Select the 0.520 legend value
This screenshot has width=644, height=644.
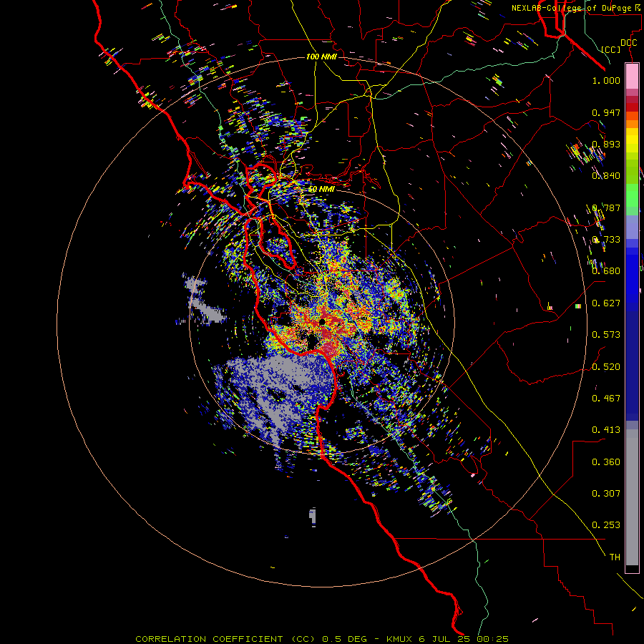pos(606,367)
